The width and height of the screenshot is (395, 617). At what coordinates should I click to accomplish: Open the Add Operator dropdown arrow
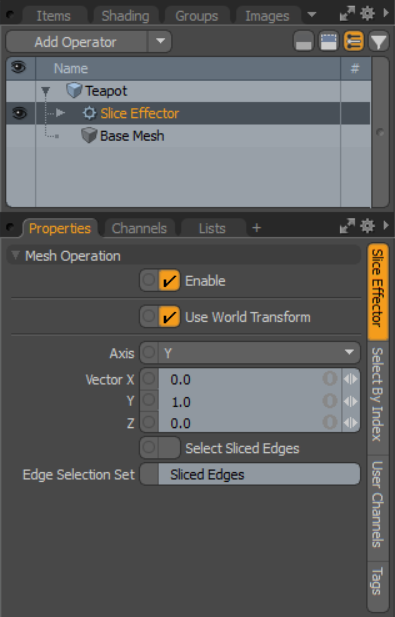coord(160,41)
